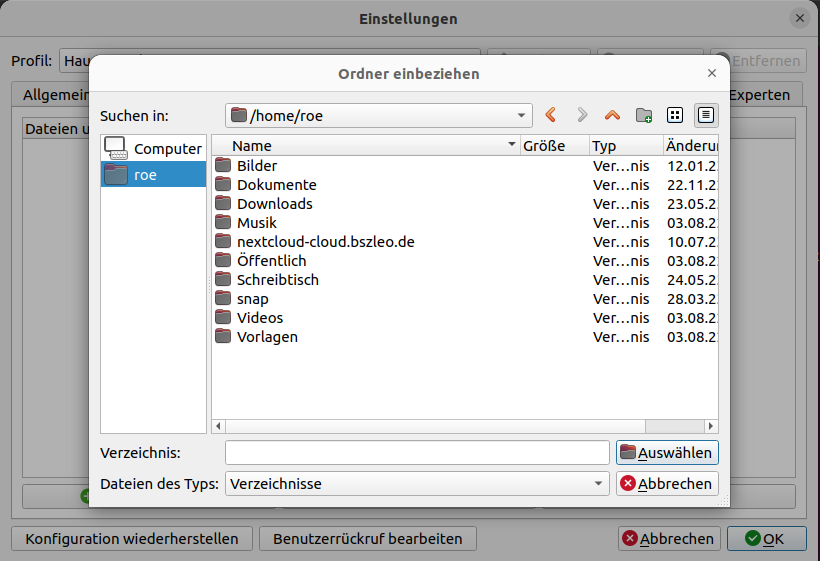Select the Schreibtisch folder
This screenshot has width=820, height=561.
click(x=277, y=280)
